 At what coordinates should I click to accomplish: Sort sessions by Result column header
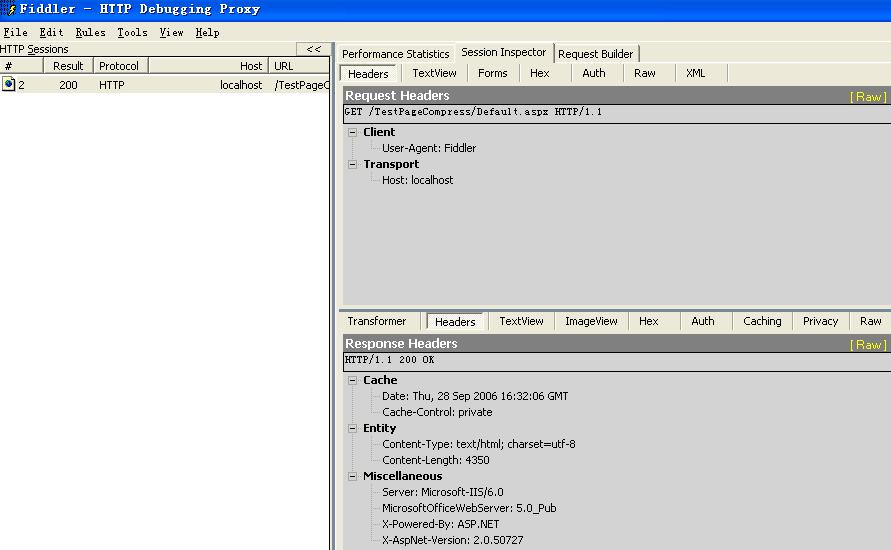click(x=68, y=66)
